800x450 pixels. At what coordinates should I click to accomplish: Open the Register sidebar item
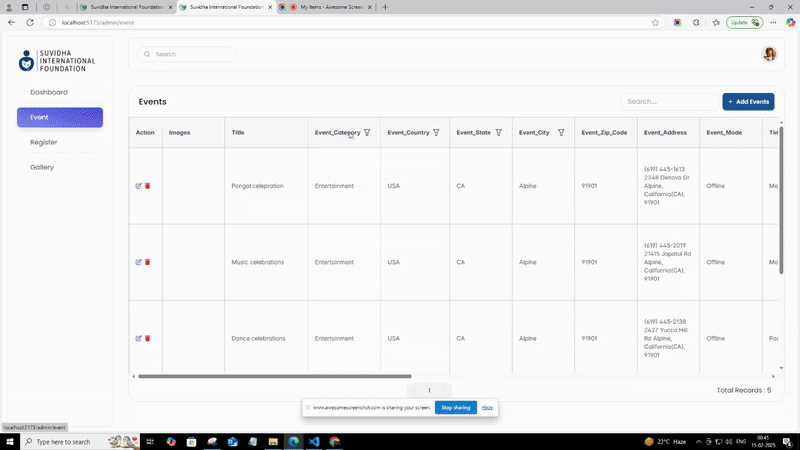point(44,142)
